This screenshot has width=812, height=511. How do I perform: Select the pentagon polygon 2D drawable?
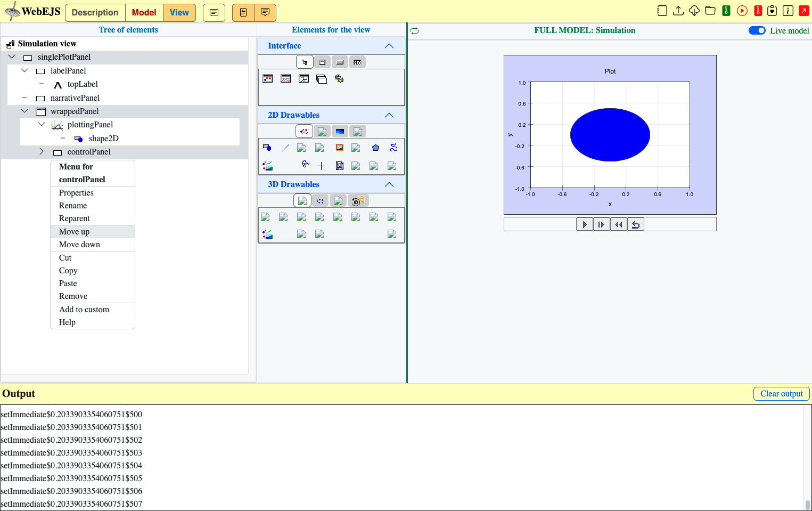click(x=375, y=148)
